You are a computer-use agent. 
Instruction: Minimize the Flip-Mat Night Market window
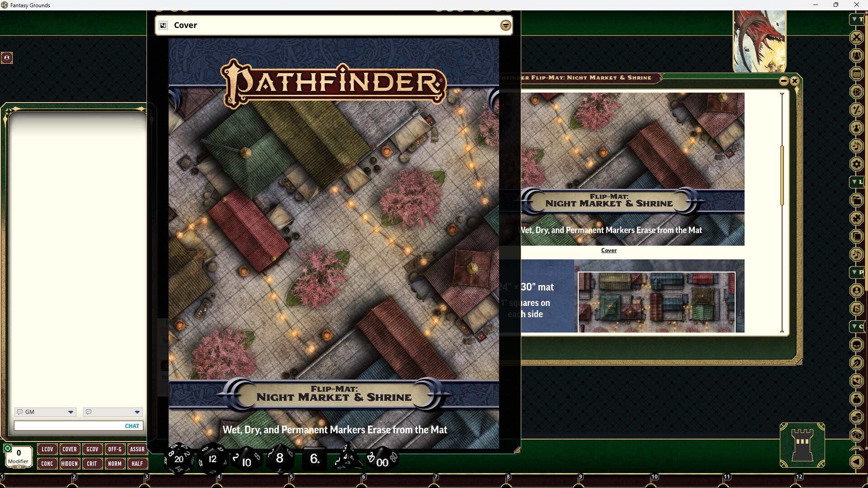click(x=783, y=81)
